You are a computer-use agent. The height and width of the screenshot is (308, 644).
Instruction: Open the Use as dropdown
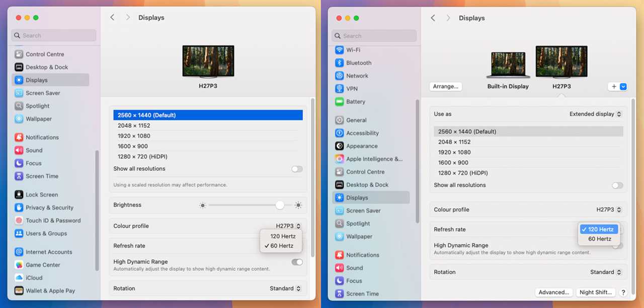click(595, 114)
